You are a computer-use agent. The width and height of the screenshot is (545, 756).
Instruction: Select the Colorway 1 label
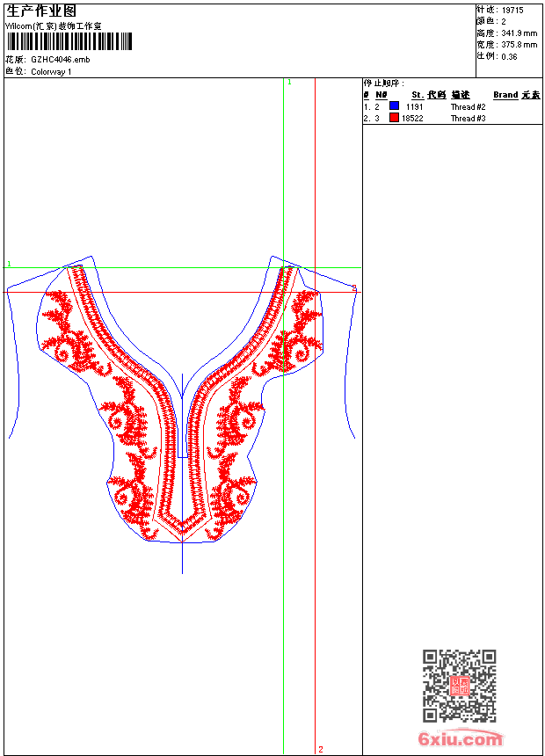pos(51,72)
